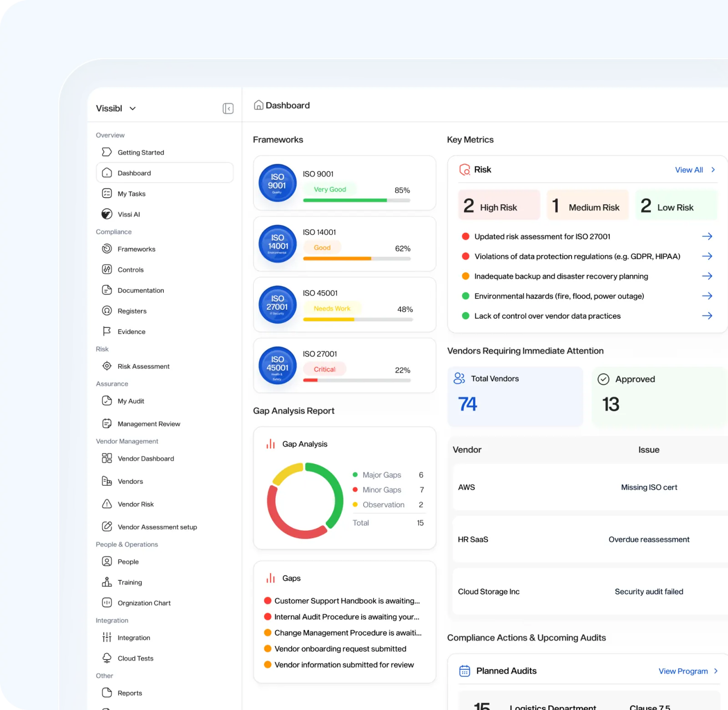Click the Critical 22% progress bar

[x=357, y=380]
